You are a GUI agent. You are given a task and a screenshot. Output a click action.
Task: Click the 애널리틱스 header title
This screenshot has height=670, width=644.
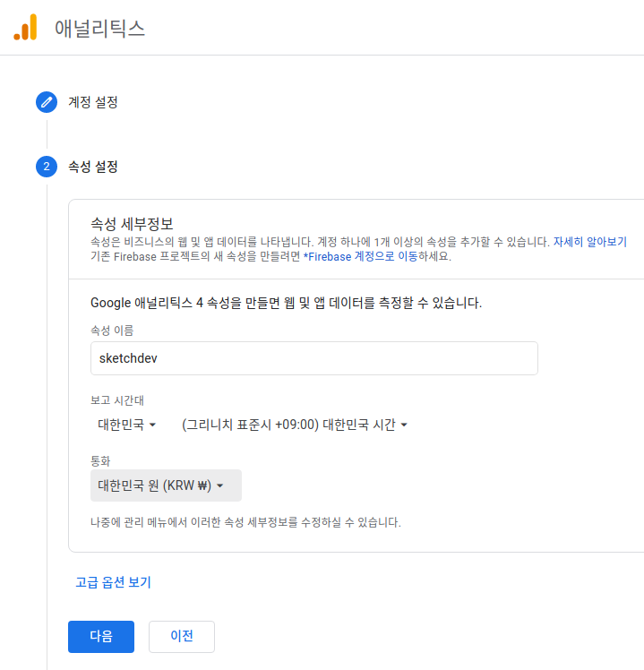(100, 29)
